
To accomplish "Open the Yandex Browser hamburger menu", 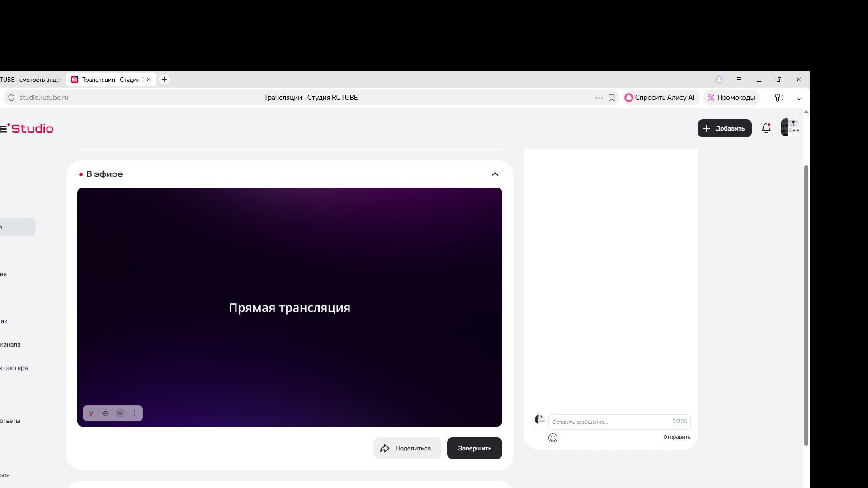I will point(739,79).
